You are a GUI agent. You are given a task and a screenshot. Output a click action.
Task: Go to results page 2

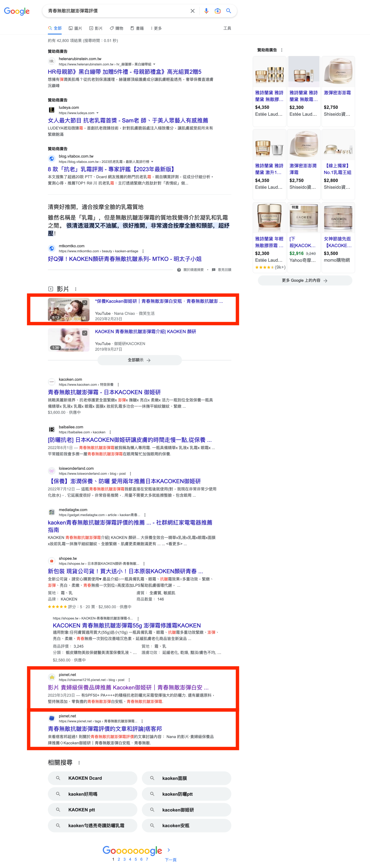point(119,859)
